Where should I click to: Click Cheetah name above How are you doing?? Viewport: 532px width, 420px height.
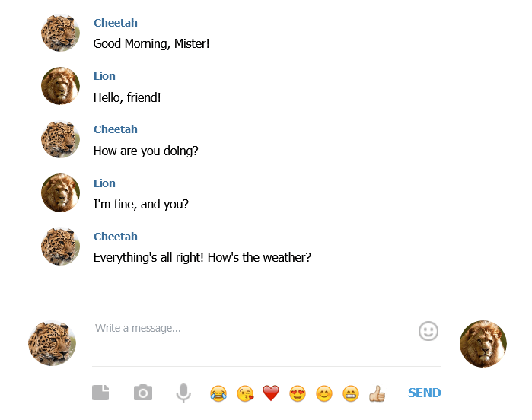click(116, 129)
